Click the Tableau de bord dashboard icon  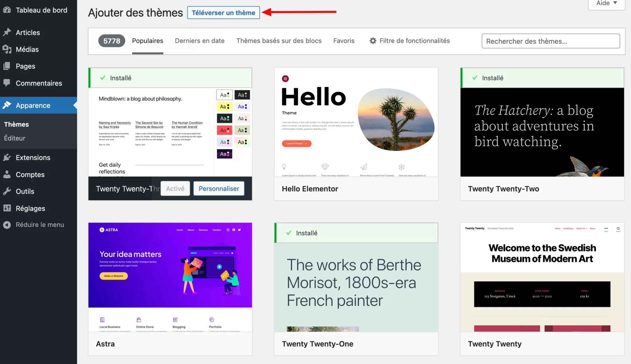[x=7, y=10]
